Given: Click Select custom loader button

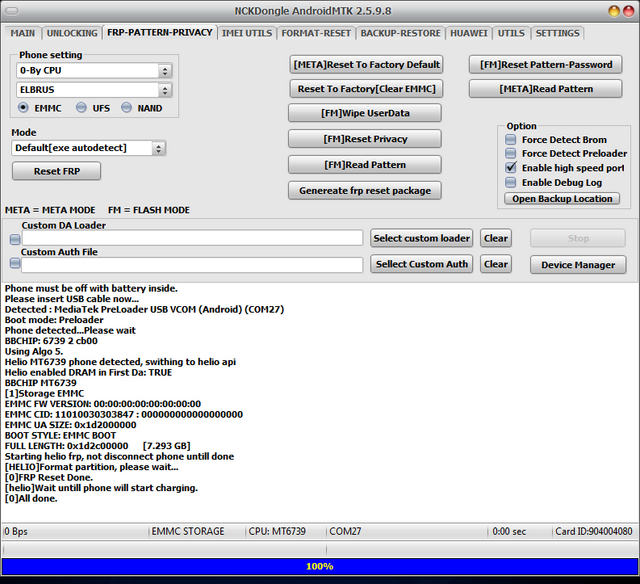Looking at the screenshot, I should (x=422, y=238).
